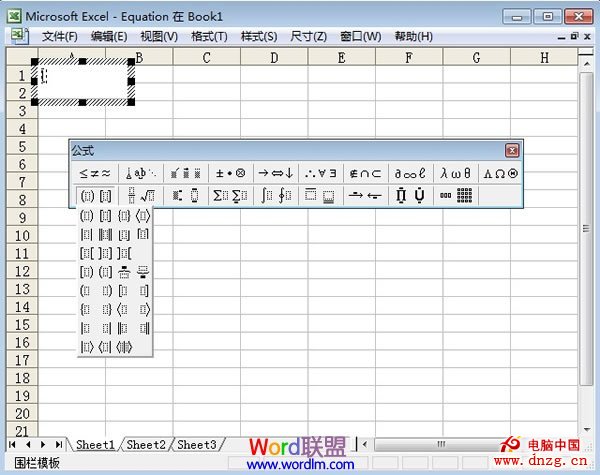
Task: Click horizontal scrollbar thumb
Action: click(441, 444)
